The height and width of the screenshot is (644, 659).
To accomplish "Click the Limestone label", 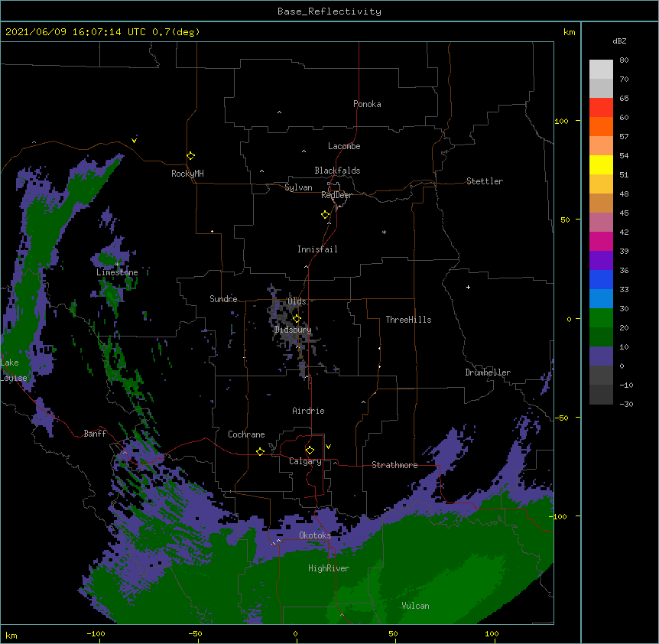I will (x=117, y=272).
